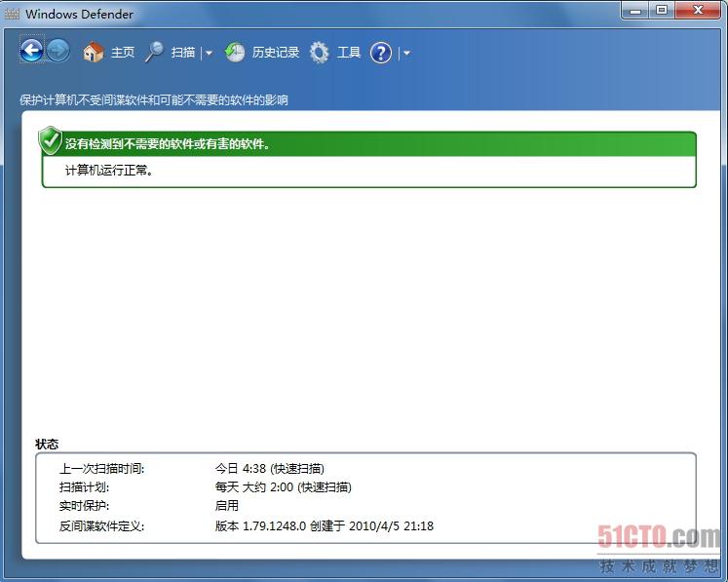Click the Forward arrow navigation button
Viewport: 728px width, 582px height.
(58, 50)
